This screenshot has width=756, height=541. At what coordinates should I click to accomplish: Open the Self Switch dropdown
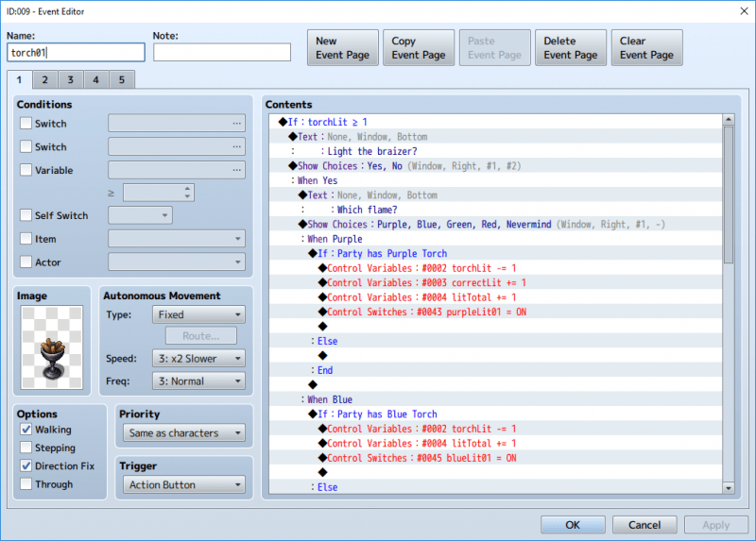(x=140, y=215)
